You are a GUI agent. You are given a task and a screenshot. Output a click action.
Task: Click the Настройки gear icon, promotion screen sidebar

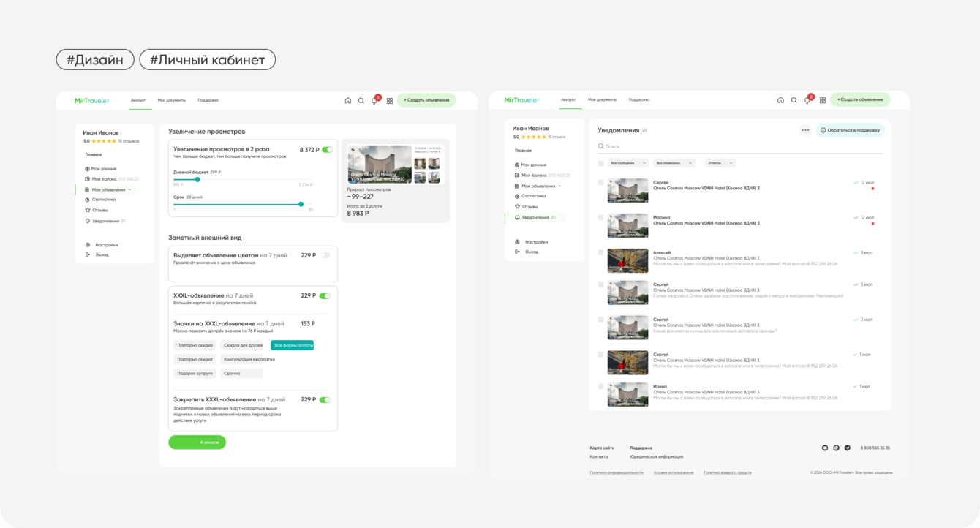[x=88, y=245]
